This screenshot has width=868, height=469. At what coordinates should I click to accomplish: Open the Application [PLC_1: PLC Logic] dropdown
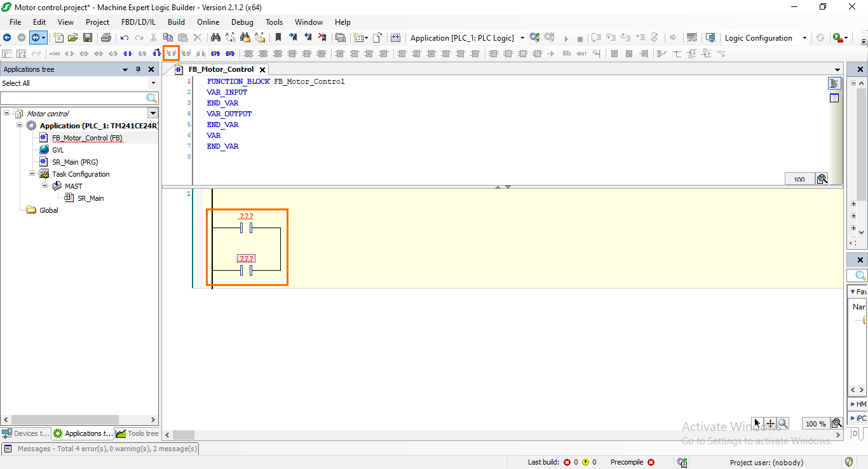(522, 37)
